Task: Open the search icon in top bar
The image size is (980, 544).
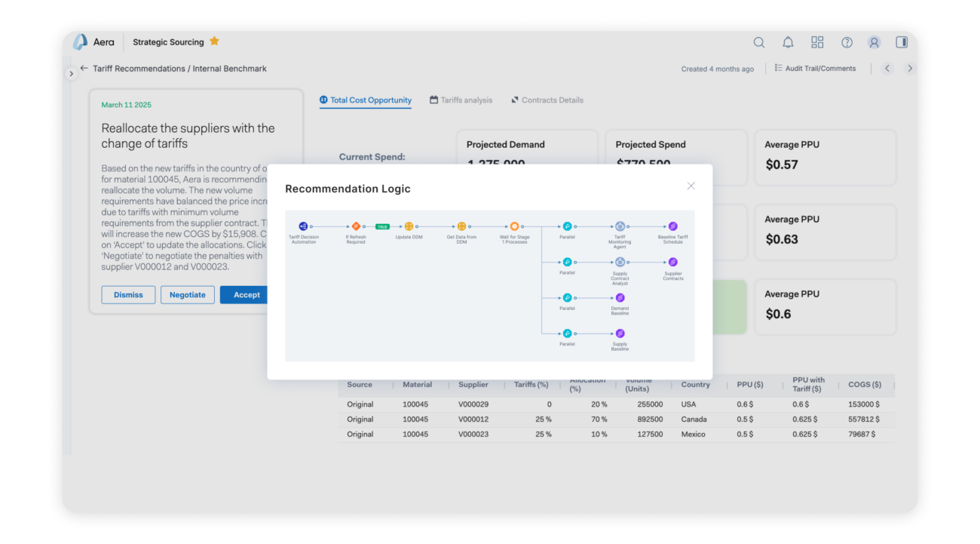Action: [759, 42]
